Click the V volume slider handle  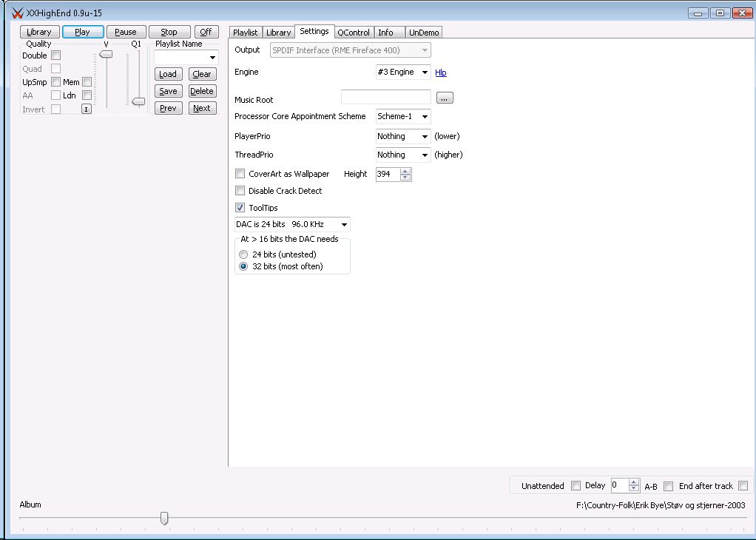pos(106,54)
